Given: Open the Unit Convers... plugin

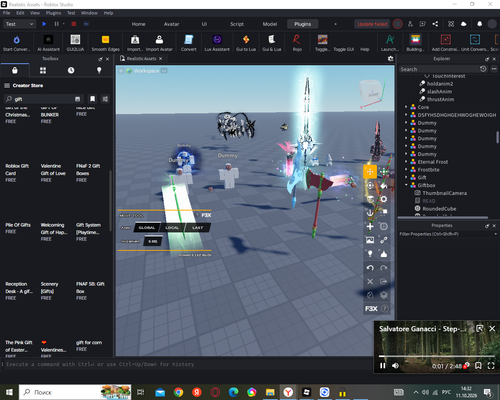Looking at the screenshot, I should click(x=475, y=43).
